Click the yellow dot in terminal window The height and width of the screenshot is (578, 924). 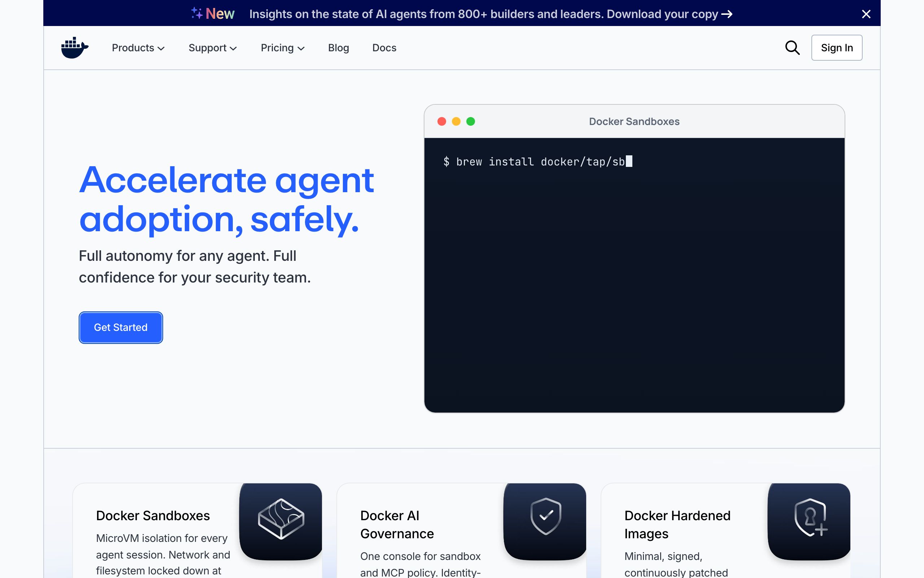(456, 122)
